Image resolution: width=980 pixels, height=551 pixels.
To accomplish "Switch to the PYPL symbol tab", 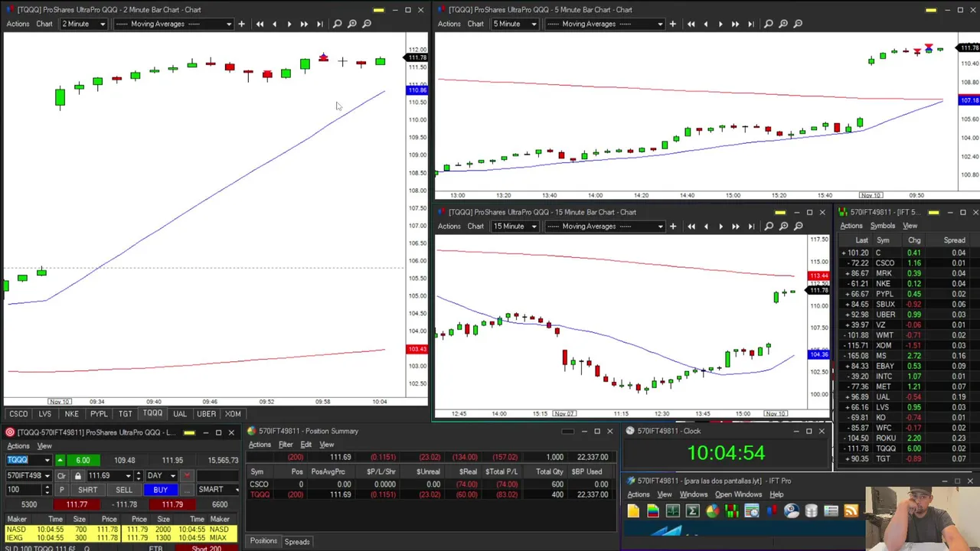I will click(x=99, y=414).
